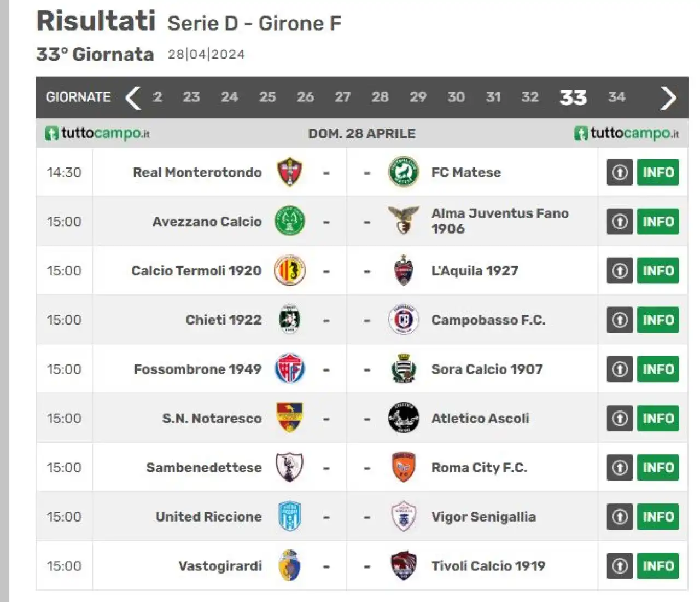Click the Roma City F.C. orange shield
The image size is (700, 602).
pos(404,467)
